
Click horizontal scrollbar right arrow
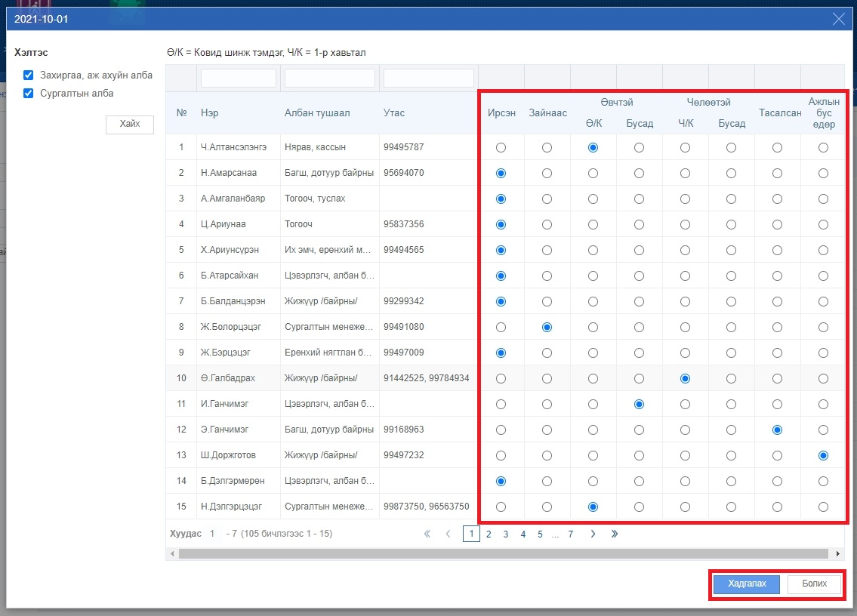838,553
